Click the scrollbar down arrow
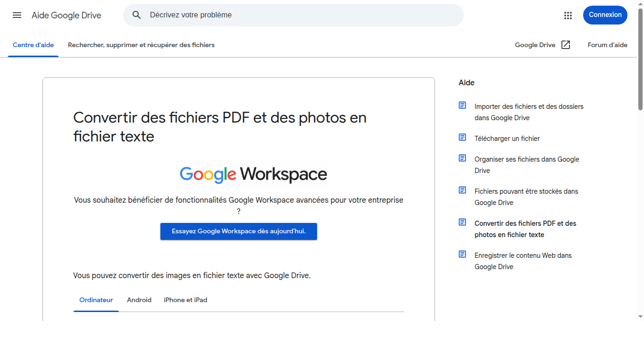This screenshot has height=362, width=644. click(x=640, y=317)
